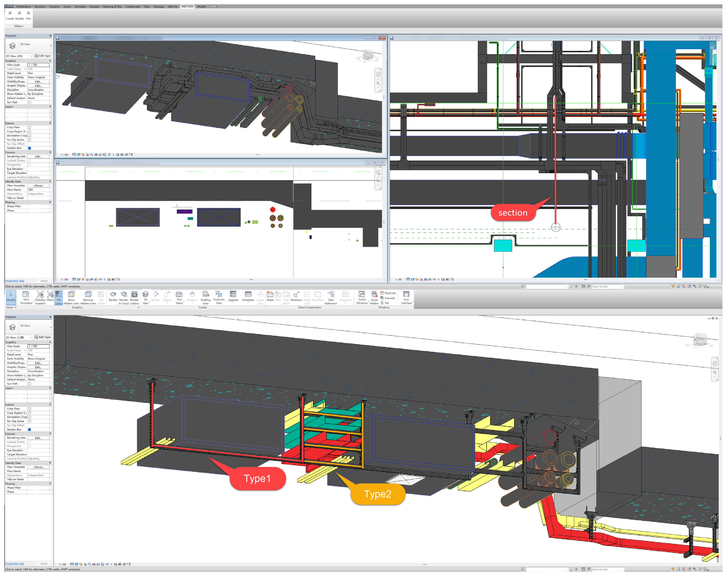728x577 pixels.
Task: Switch to the Systems ribbon tab
Action: pyautogui.click(x=54, y=6)
